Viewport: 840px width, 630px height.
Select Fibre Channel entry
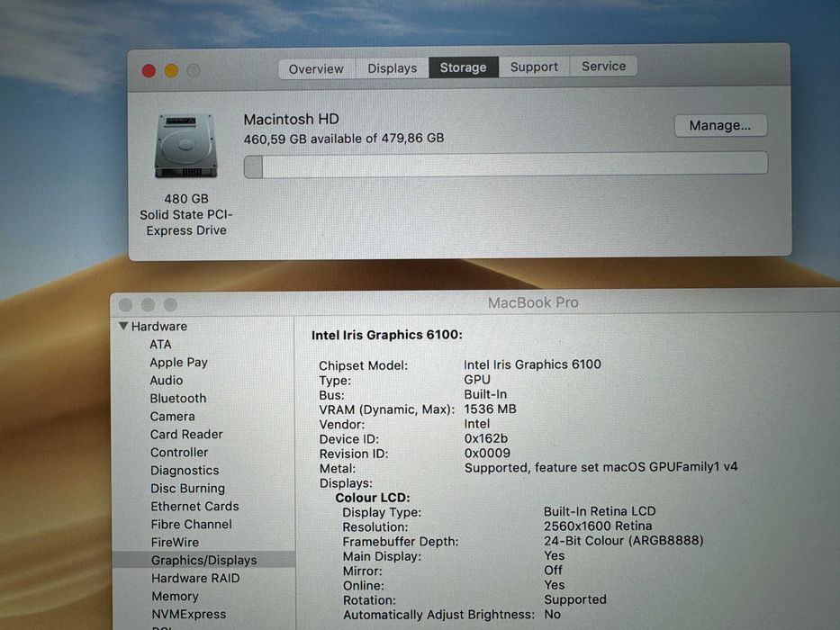click(191, 525)
